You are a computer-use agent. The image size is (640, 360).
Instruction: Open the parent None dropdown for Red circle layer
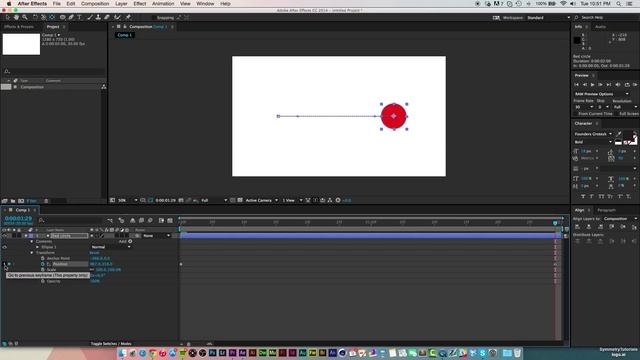(x=156, y=236)
